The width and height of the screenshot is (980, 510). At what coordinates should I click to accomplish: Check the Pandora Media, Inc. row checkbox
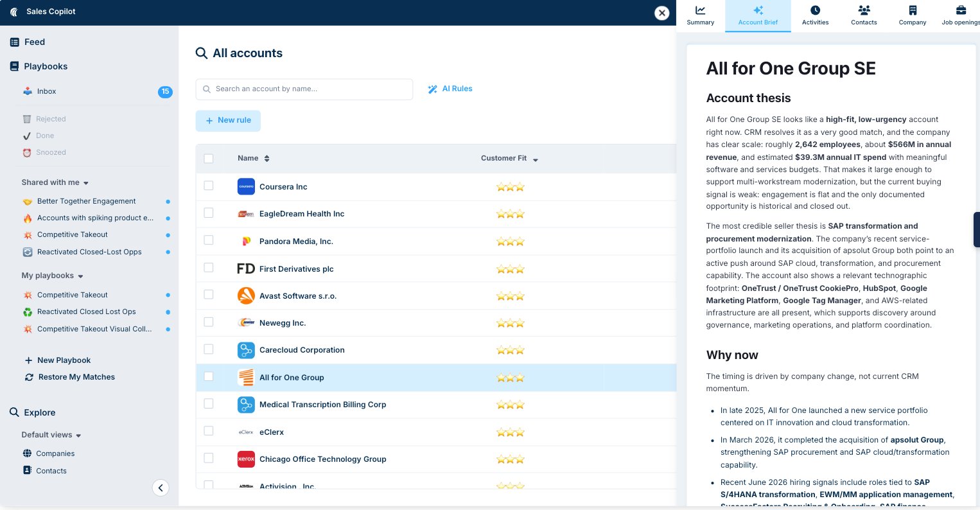(x=209, y=240)
